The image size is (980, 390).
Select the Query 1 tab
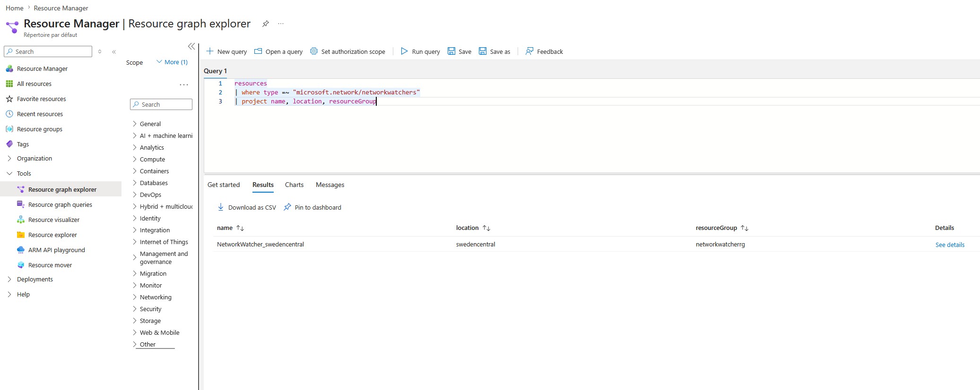tap(215, 71)
